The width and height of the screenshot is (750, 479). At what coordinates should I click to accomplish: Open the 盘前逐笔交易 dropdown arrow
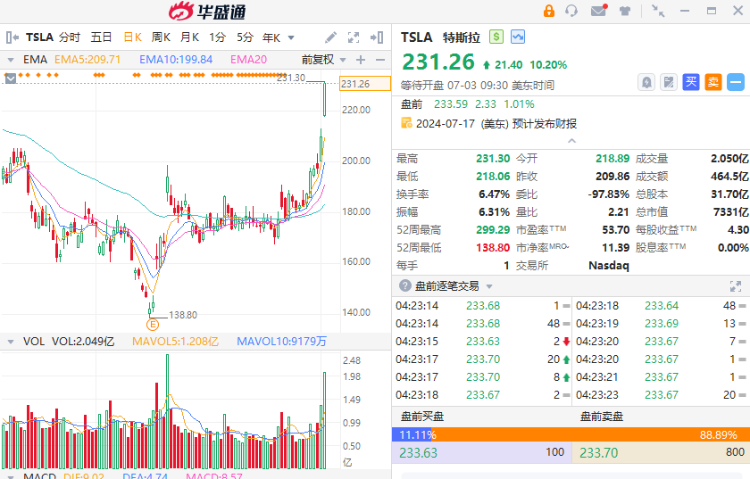(x=489, y=287)
